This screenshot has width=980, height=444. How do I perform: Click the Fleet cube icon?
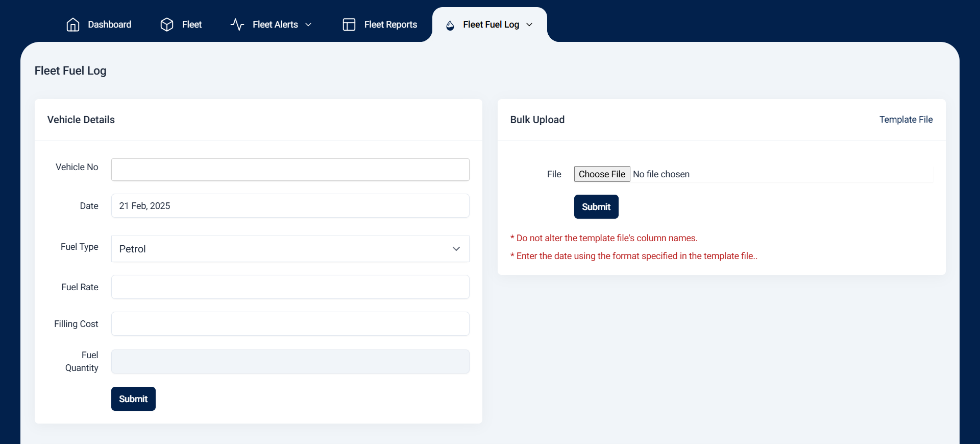[167, 25]
